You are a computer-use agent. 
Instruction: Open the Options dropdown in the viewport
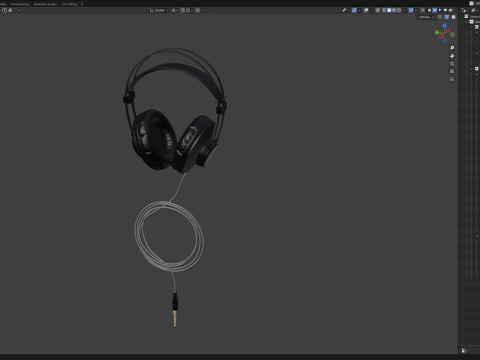[x=426, y=17]
